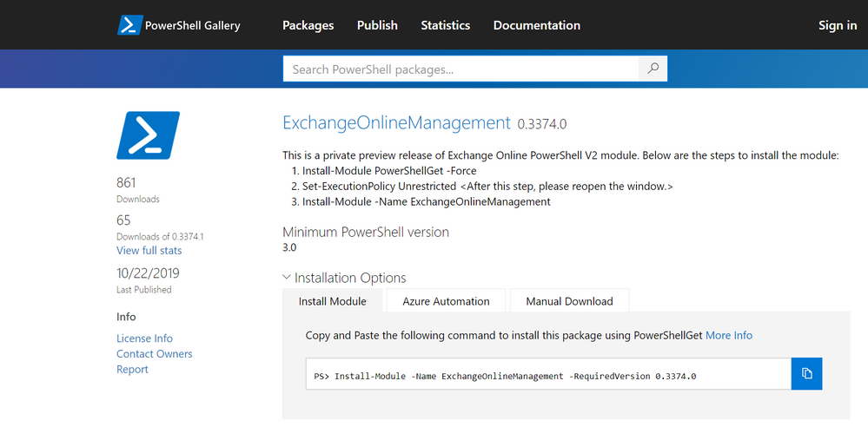Open the Publish page
The width and height of the screenshot is (868, 427).
pyautogui.click(x=378, y=25)
